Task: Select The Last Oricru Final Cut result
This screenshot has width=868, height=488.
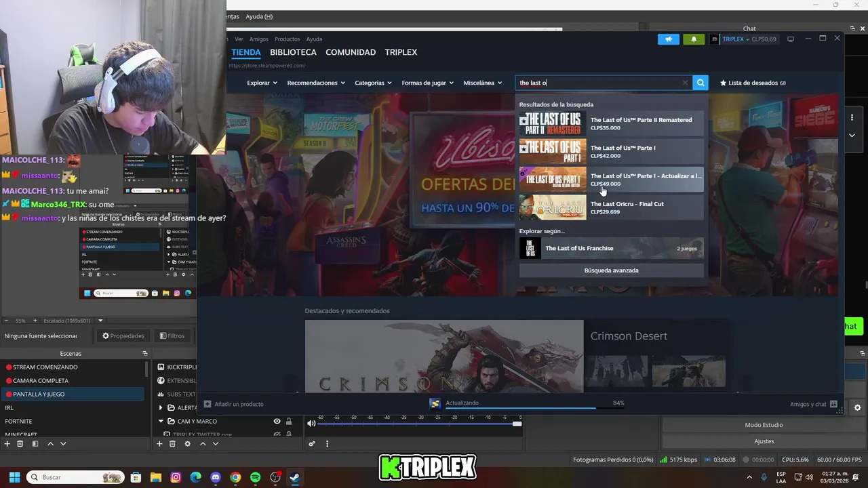Action: point(611,207)
